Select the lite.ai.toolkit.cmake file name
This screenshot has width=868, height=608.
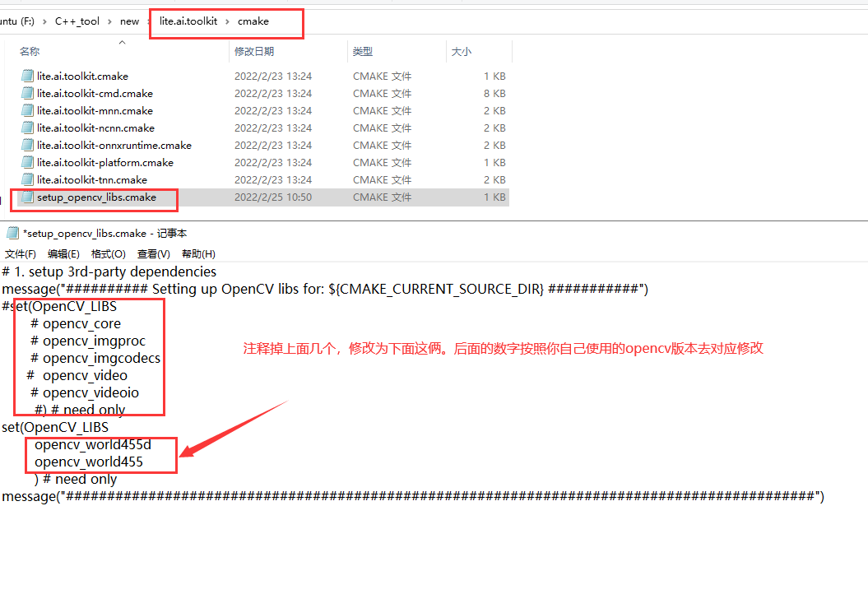point(82,76)
